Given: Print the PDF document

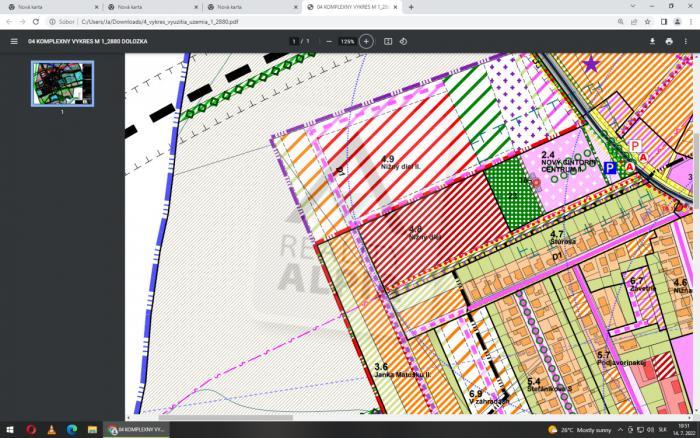Looking at the screenshot, I should click(669, 41).
